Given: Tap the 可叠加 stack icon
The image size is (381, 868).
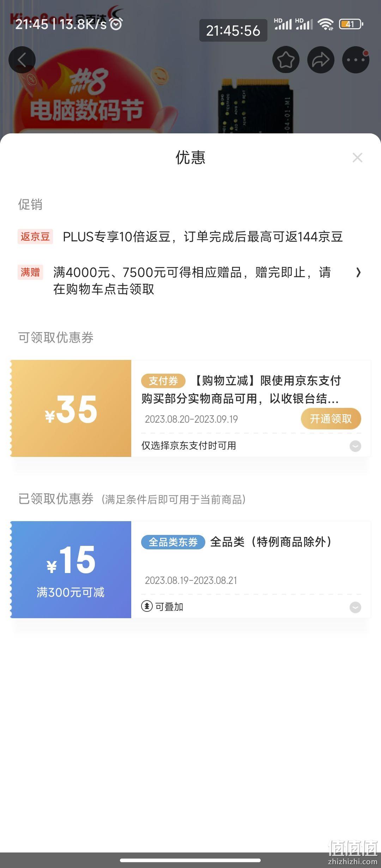Looking at the screenshot, I should tap(146, 607).
